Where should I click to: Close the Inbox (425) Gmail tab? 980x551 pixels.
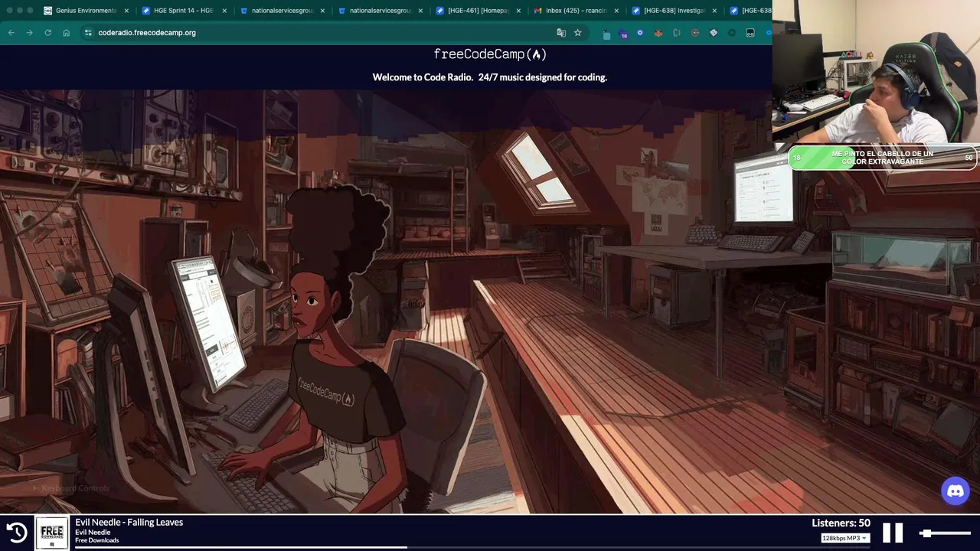(616, 11)
